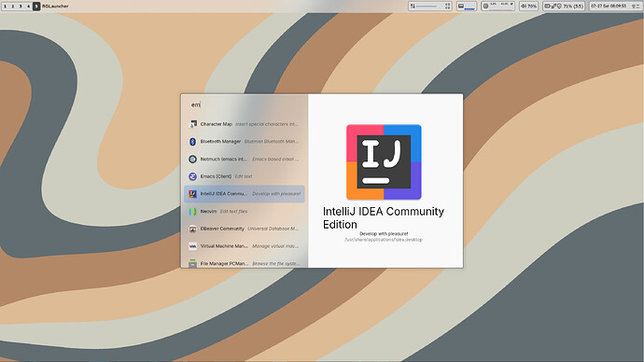Viewport: 644px width, 362px height.
Task: Launch the Notmuch emacs mail entry
Action: tap(245, 159)
